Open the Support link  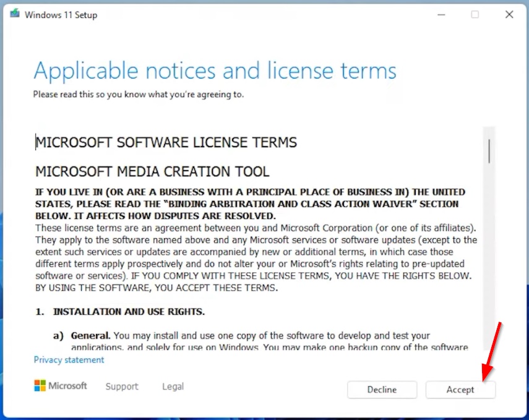tap(122, 386)
